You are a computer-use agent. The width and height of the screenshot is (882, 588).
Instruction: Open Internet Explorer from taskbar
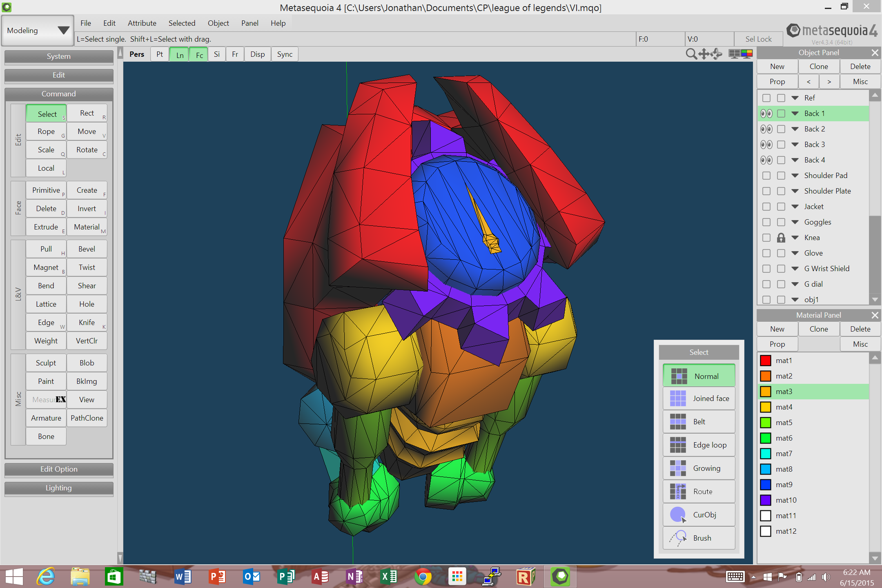coord(46,577)
